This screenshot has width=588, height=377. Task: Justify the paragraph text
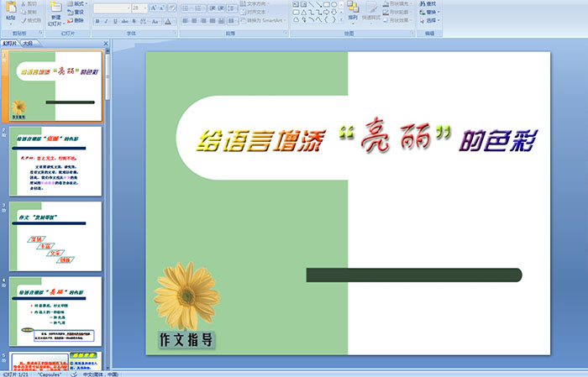213,21
